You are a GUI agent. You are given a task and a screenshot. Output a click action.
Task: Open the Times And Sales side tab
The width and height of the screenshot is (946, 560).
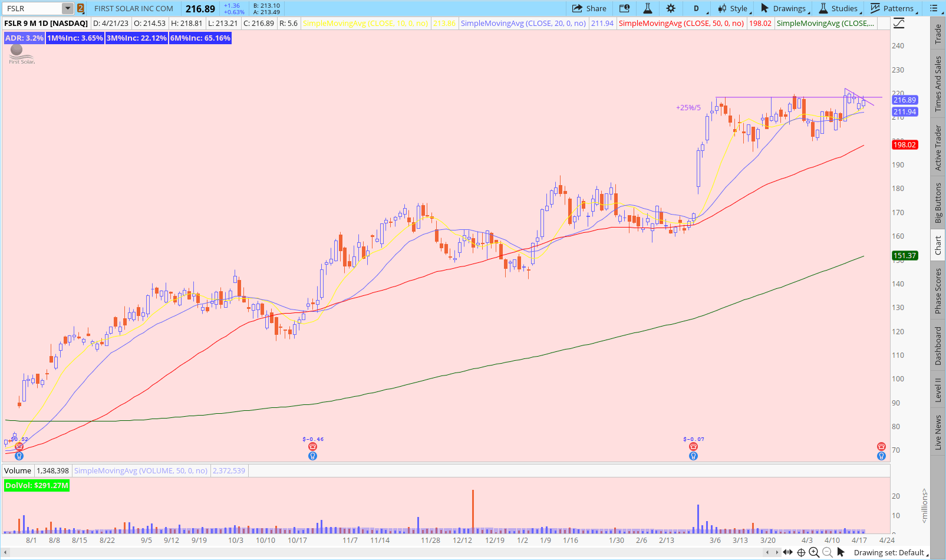tap(938, 84)
